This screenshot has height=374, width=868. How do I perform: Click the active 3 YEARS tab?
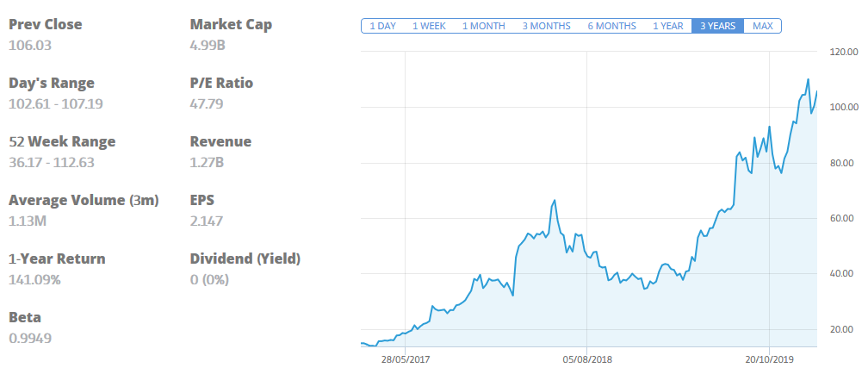717,26
